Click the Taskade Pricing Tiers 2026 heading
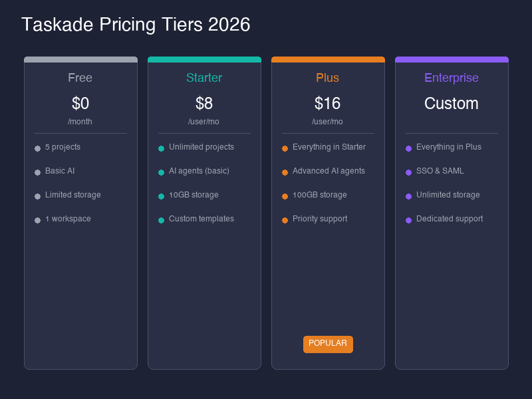 click(136, 25)
